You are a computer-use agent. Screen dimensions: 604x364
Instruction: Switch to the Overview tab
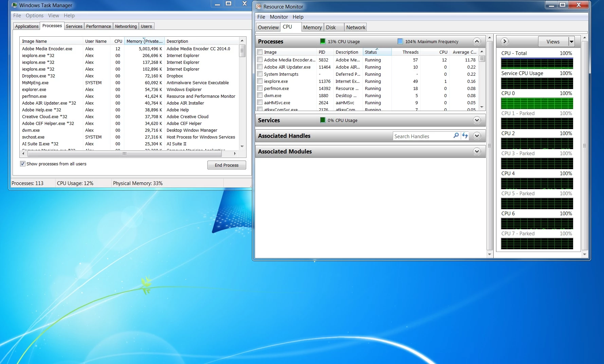click(268, 28)
